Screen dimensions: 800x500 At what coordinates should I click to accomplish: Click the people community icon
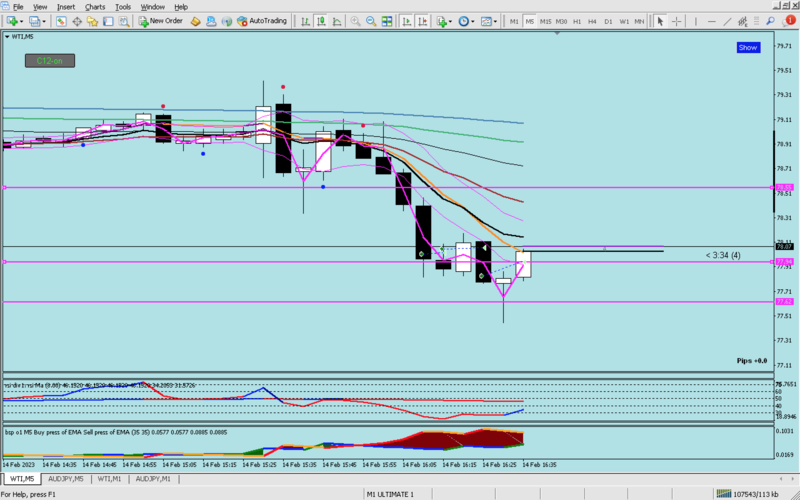click(211, 21)
